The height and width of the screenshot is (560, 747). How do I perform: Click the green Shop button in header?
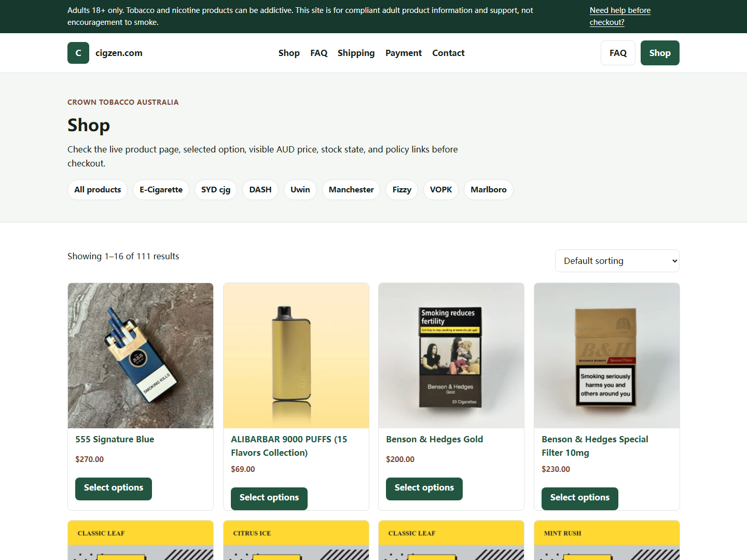[660, 53]
